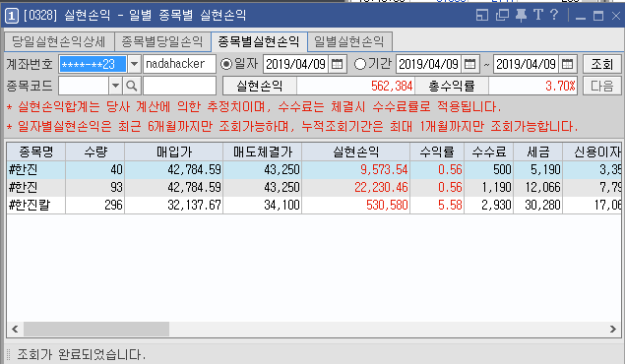The width and height of the screenshot is (625, 364).
Task: Select the 일자 radio button
Action: point(226,64)
